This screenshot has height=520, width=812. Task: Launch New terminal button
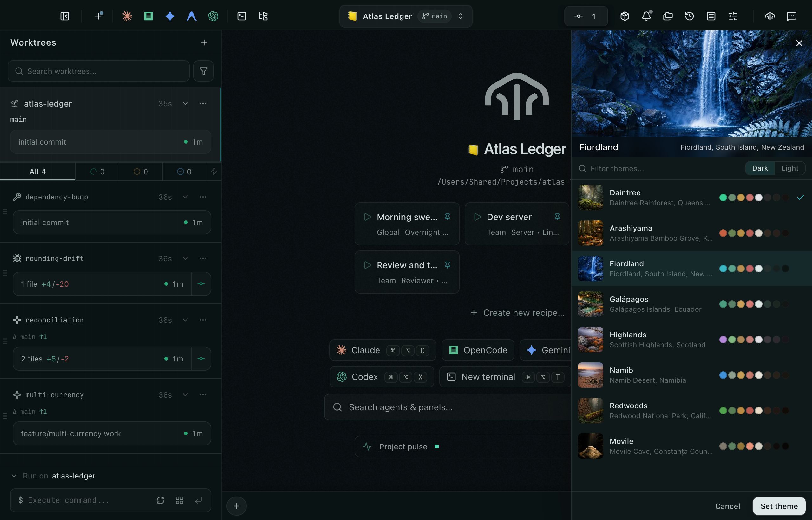505,376
